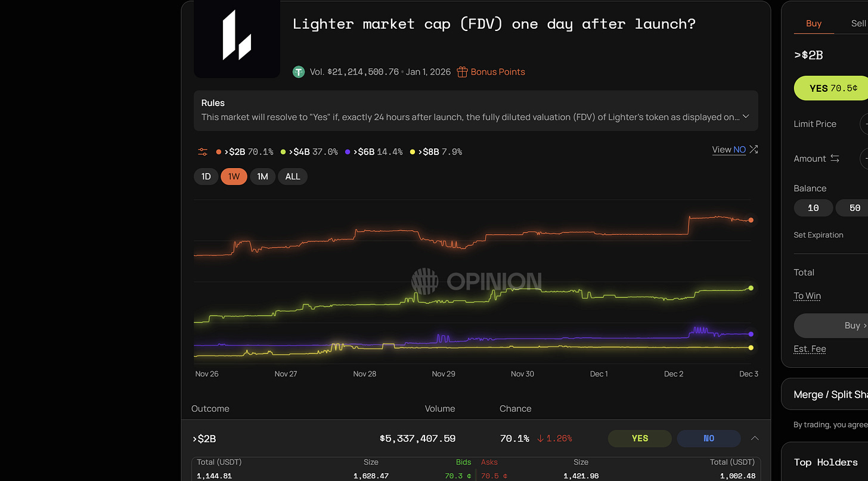The width and height of the screenshot is (868, 481).
Task: Click the Outcome column header
Action: point(210,409)
